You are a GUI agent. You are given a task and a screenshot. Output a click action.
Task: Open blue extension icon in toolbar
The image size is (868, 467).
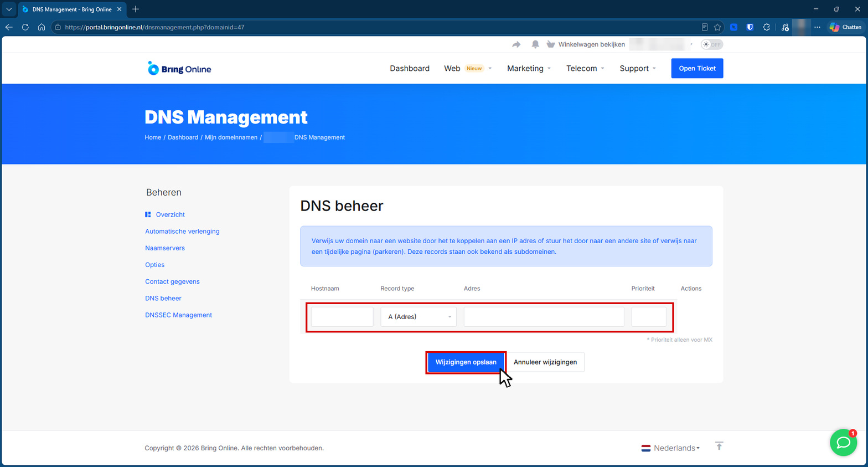[733, 27]
